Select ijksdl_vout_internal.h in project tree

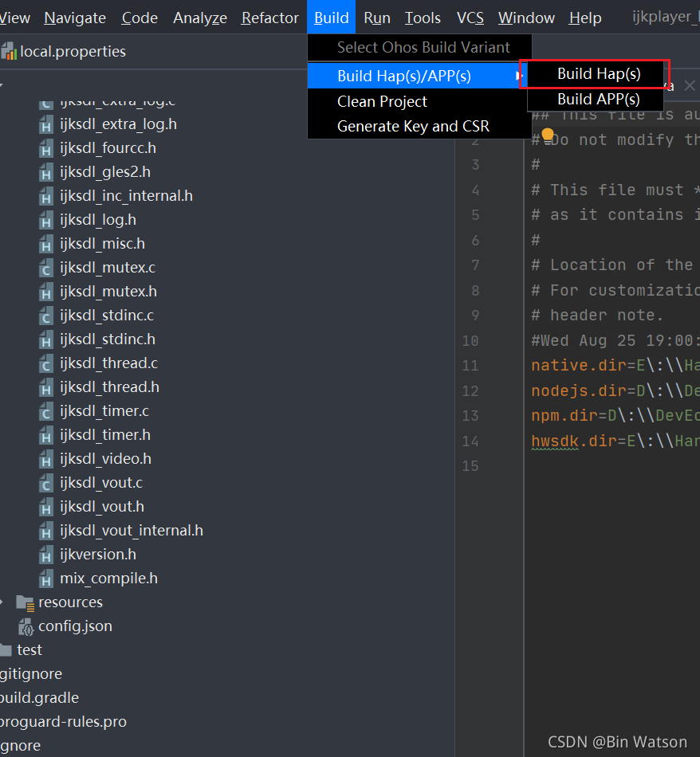132,530
